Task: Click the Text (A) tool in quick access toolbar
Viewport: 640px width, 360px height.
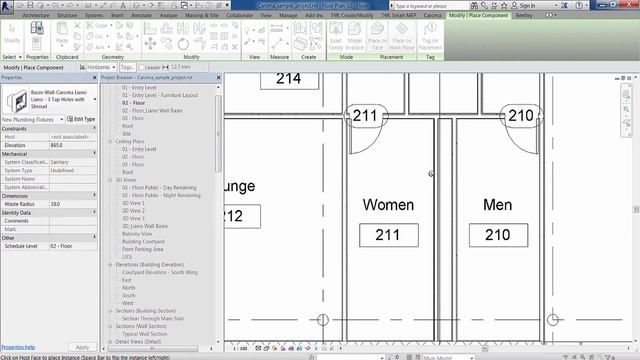Action: 123,6
